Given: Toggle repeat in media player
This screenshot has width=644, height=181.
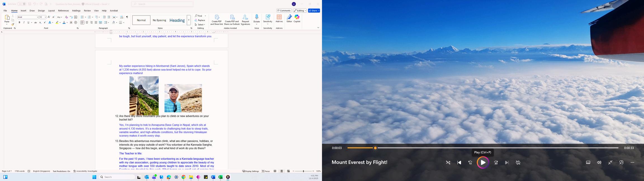Looking at the screenshot, I should pos(518,163).
